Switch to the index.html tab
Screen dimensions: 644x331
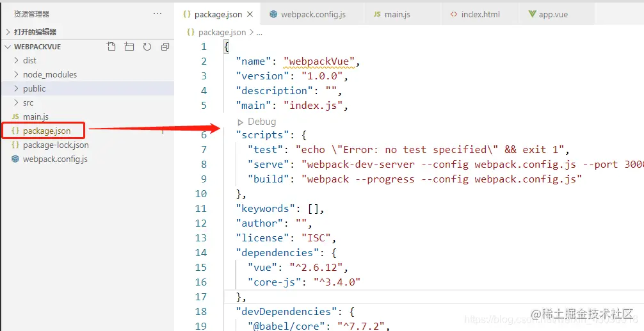479,14
